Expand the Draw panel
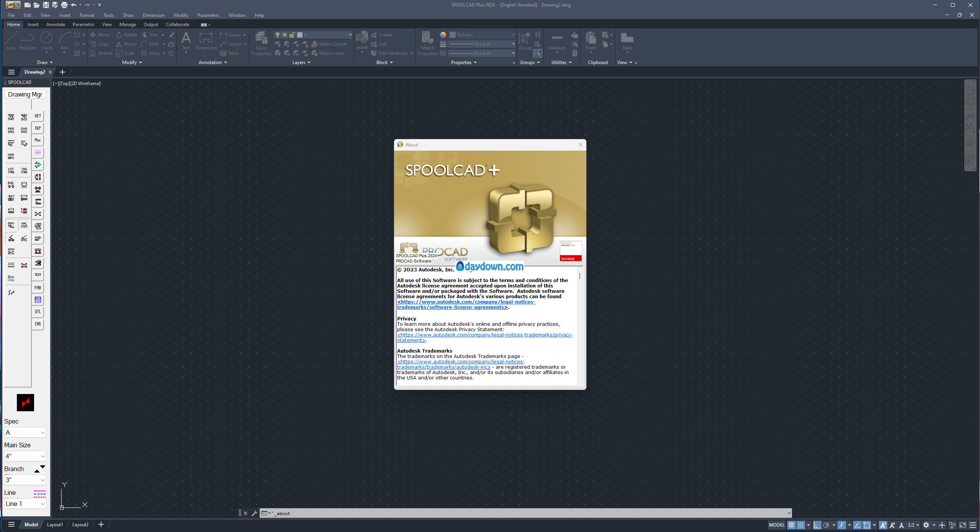The height and width of the screenshot is (532, 980). point(45,62)
